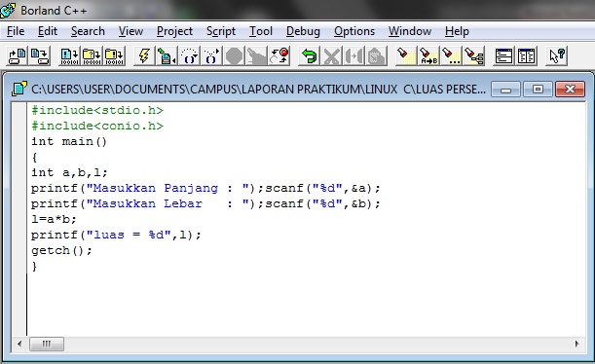Click the red Reset program icon
The image size is (595, 364).
pyautogui.click(x=279, y=56)
